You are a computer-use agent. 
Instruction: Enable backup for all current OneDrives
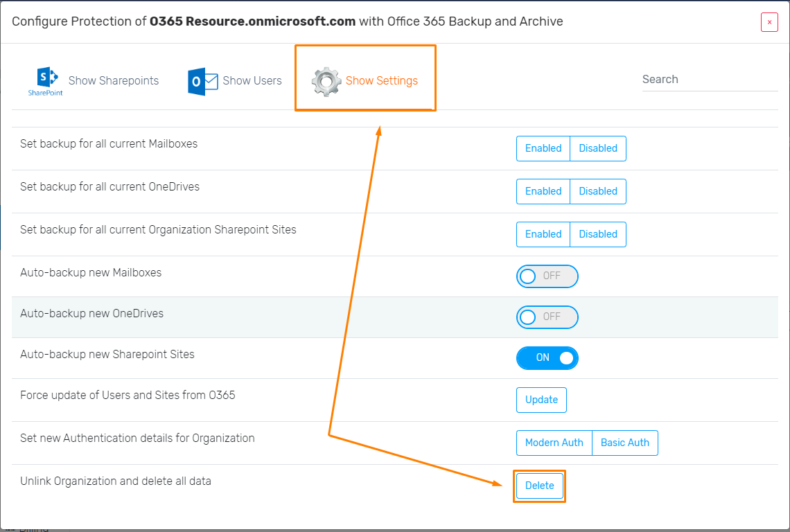tap(543, 191)
